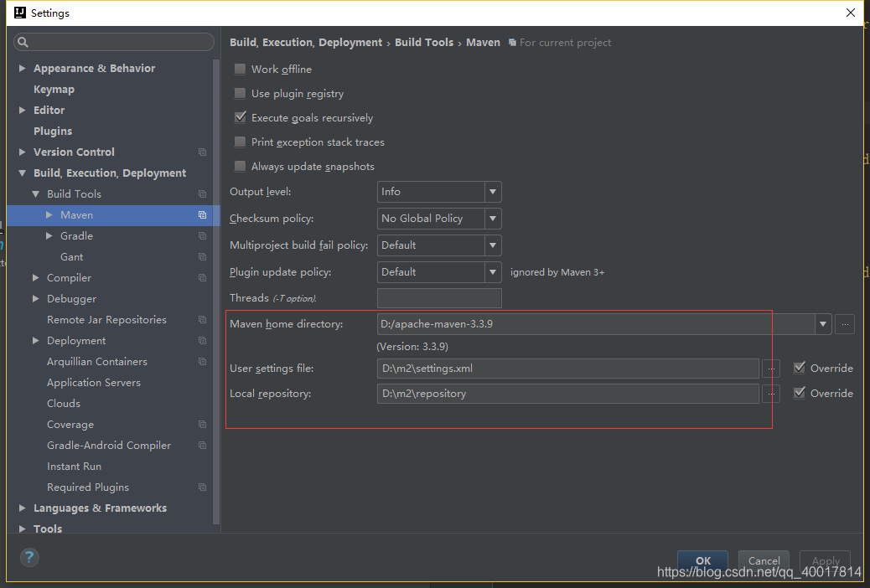This screenshot has height=588, width=870.
Task: Open Maven home directory dropdown arrow
Action: pyautogui.click(x=823, y=324)
